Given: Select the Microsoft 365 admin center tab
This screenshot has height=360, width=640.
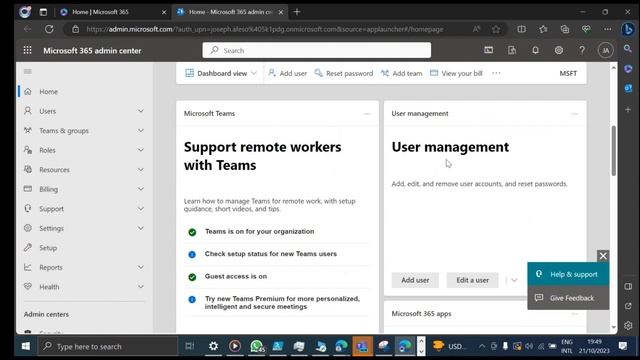Looking at the screenshot, I should click(231, 12).
